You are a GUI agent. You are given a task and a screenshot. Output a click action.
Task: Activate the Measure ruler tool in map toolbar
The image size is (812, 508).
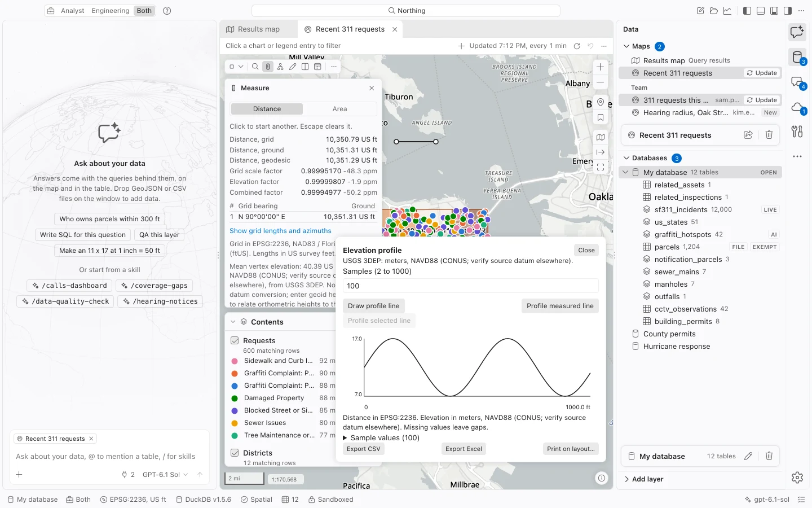tap(268, 67)
